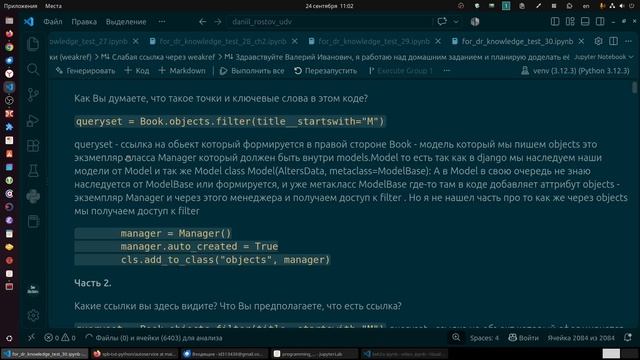Screen dimensions: 640x360
Task: Open Run and Debug view
Action: click(x=33, y=120)
